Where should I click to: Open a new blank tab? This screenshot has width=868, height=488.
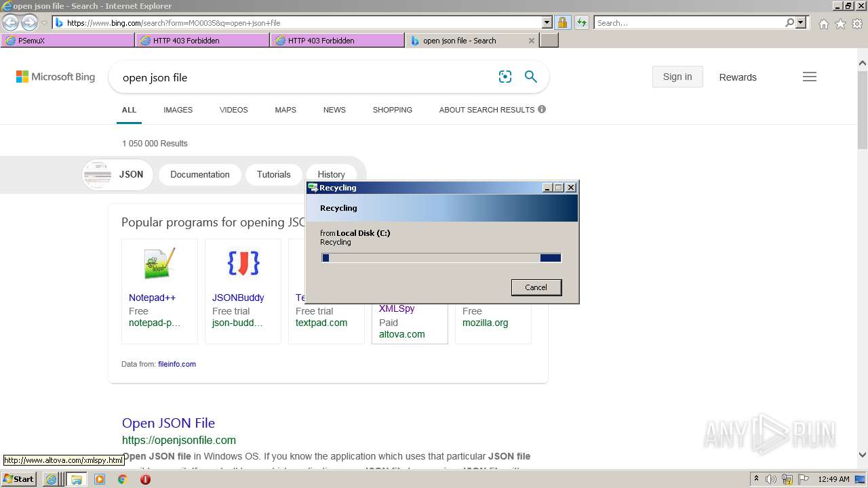[x=549, y=41]
